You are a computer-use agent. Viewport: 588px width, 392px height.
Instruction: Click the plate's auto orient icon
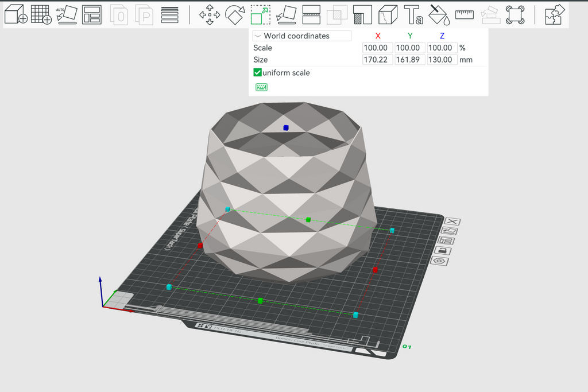tap(450, 231)
